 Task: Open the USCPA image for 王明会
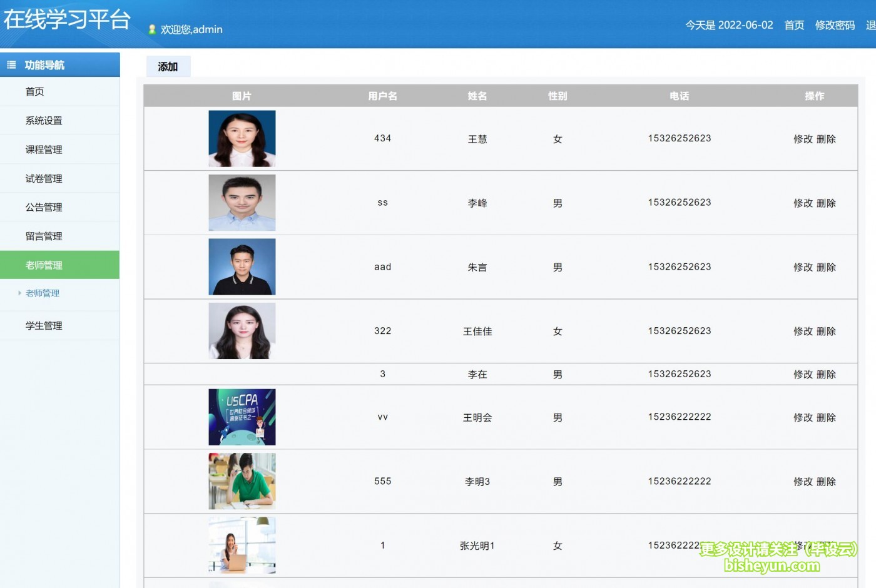[242, 417]
